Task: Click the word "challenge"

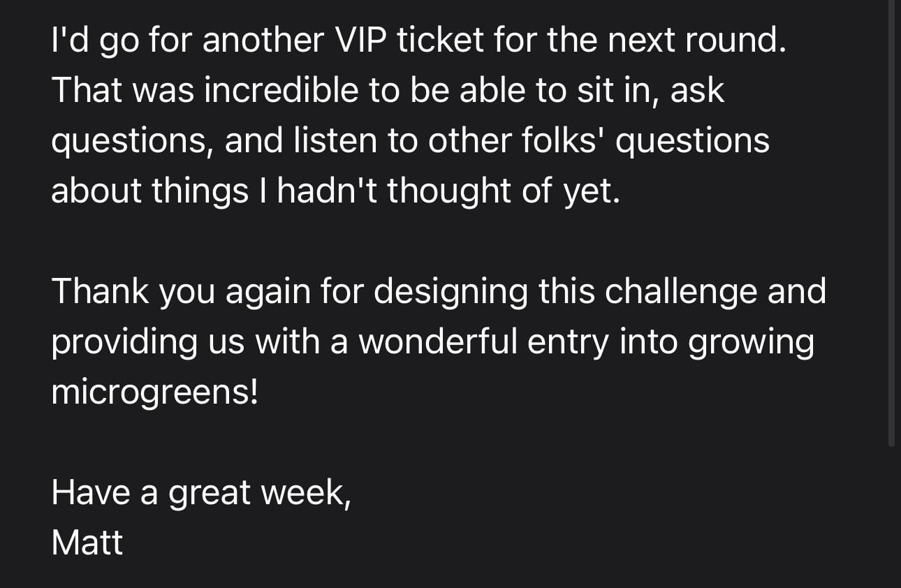Action: 680,292
